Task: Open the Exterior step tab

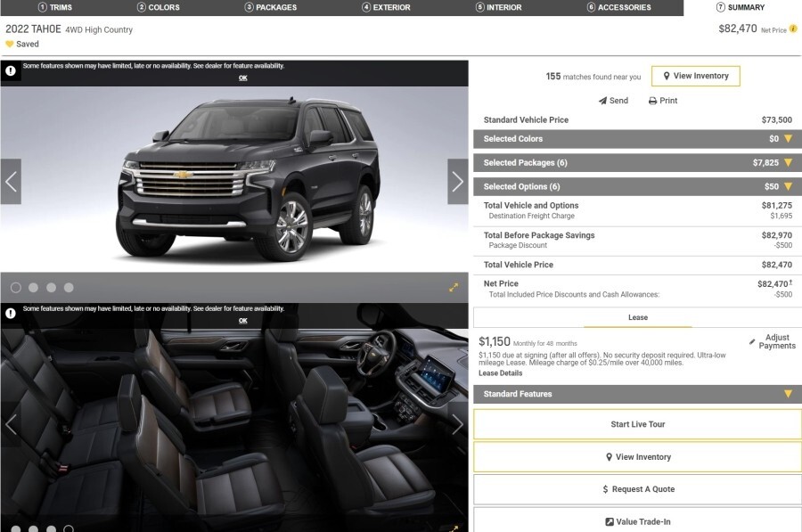Action: point(386,7)
